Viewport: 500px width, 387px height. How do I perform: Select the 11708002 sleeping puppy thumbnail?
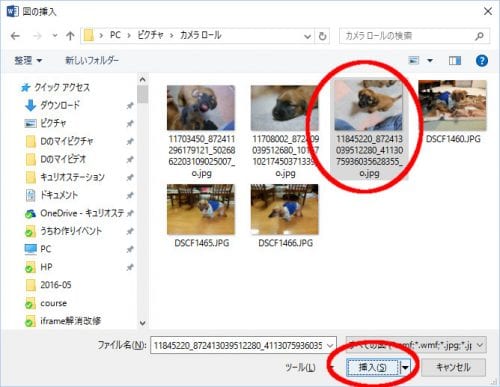click(284, 108)
